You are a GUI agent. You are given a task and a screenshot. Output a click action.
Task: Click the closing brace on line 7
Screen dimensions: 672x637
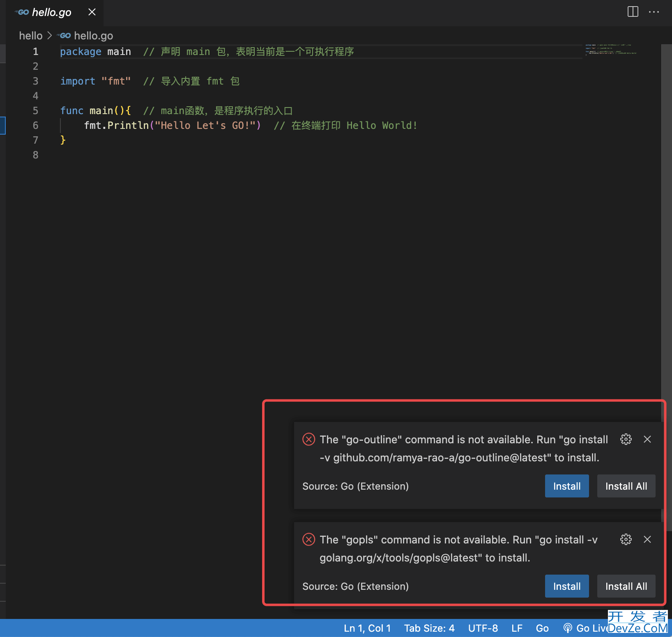point(63,140)
